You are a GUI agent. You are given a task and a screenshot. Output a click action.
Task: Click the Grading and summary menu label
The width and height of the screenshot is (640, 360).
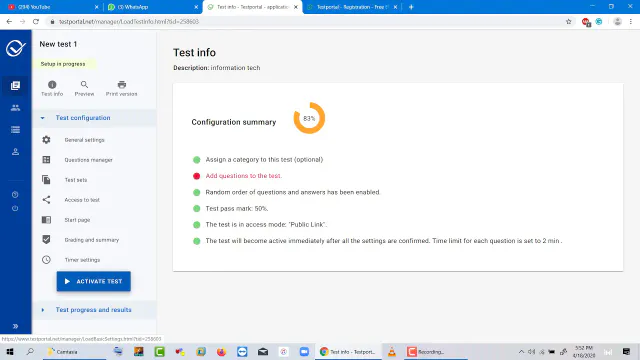click(92, 240)
